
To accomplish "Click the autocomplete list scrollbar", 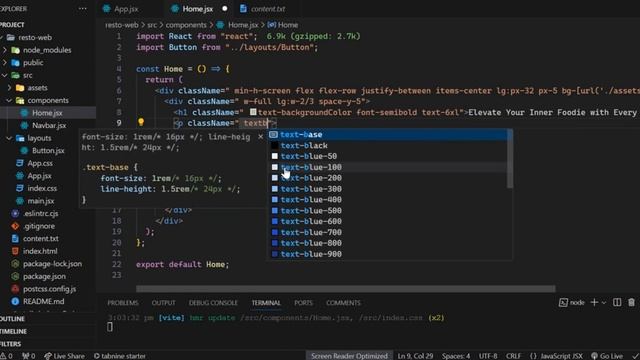I will click(x=510, y=159).
